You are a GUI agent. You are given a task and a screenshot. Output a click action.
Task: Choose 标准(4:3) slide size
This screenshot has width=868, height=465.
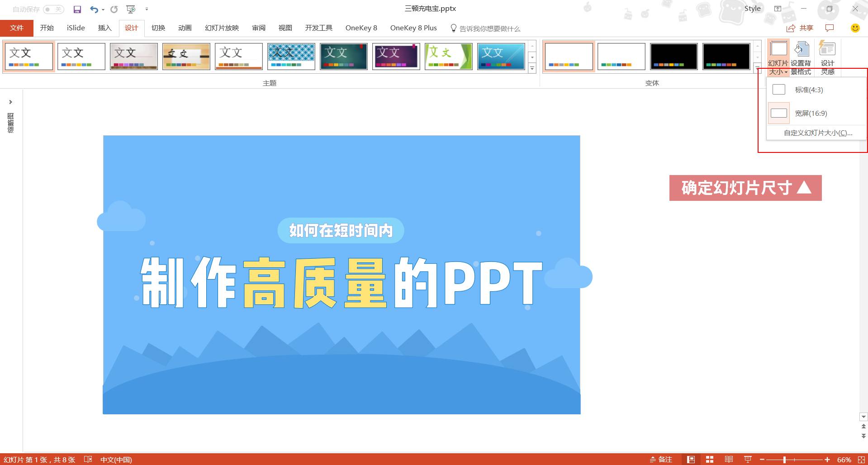point(816,90)
